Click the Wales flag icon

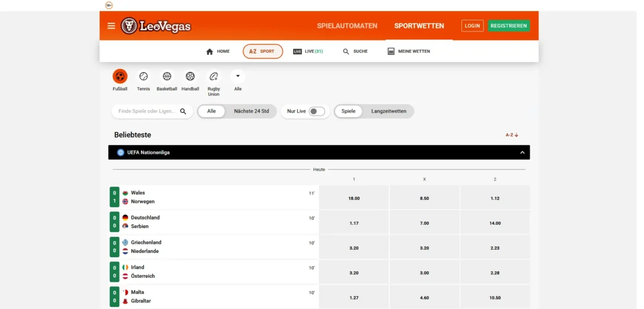coord(125,193)
